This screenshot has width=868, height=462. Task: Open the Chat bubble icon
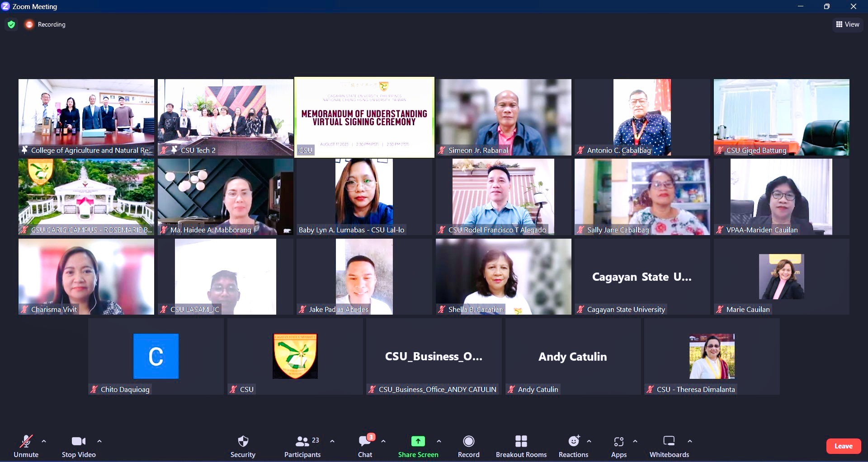(365, 441)
